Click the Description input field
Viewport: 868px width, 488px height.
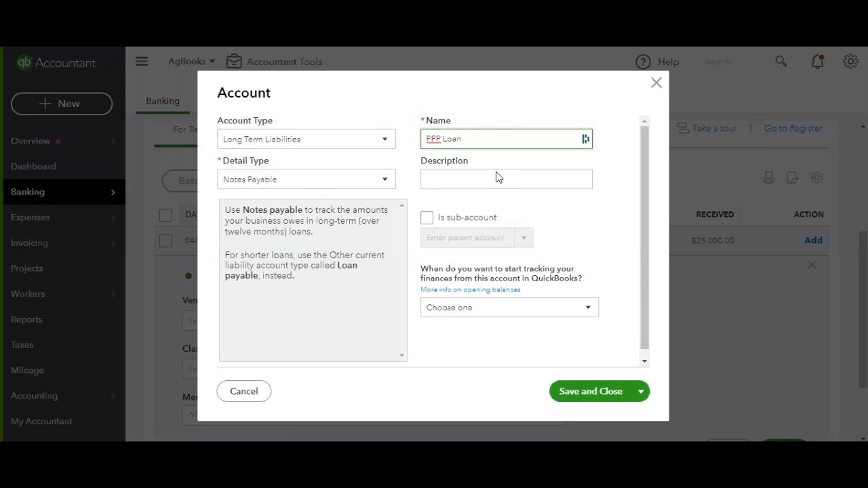[506, 179]
